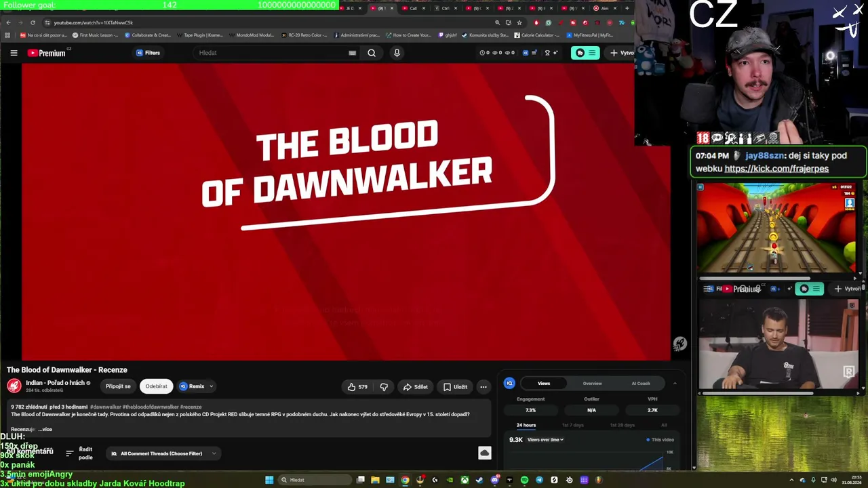
Task: Open Spotify from the taskbar
Action: tap(524, 480)
